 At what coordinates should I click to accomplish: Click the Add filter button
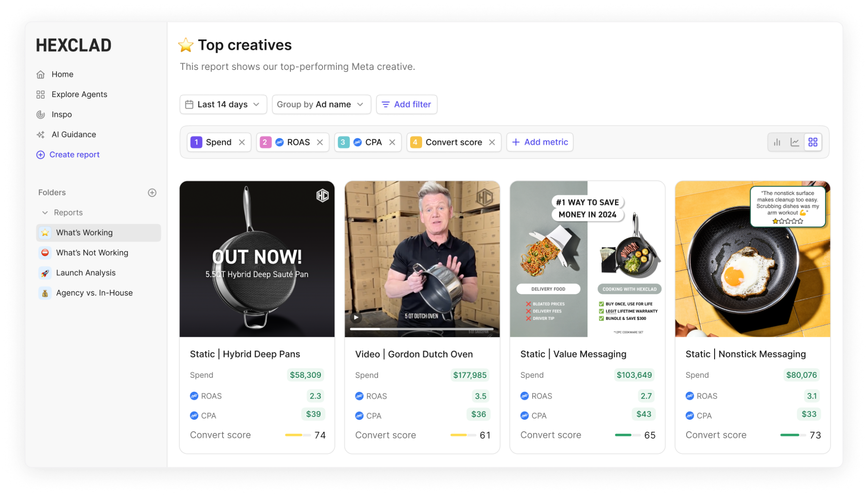coord(406,105)
